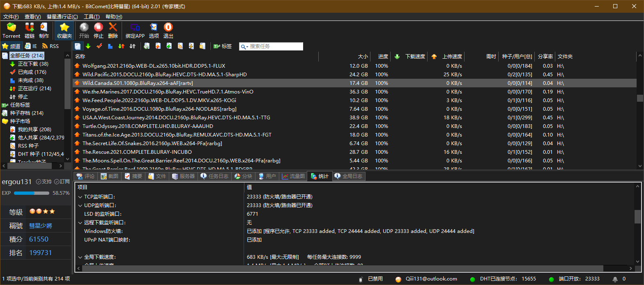
Task: Open the 工具(T) menu
Action: pyautogui.click(x=91, y=17)
